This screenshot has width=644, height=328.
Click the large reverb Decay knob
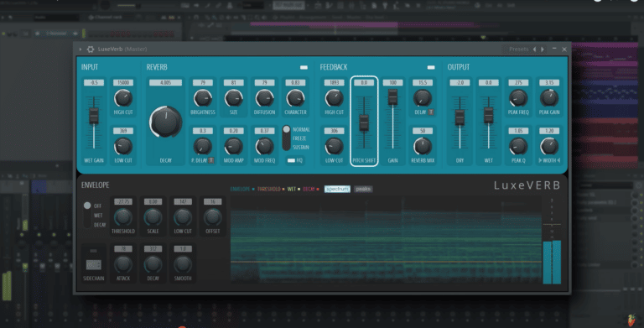coord(165,122)
